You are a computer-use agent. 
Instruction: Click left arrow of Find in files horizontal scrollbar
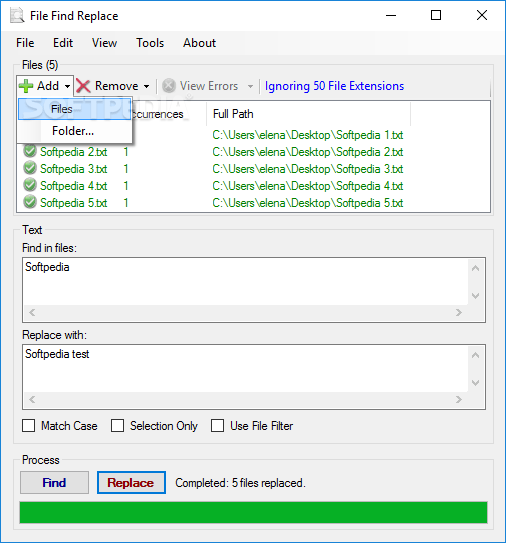tap(32, 312)
